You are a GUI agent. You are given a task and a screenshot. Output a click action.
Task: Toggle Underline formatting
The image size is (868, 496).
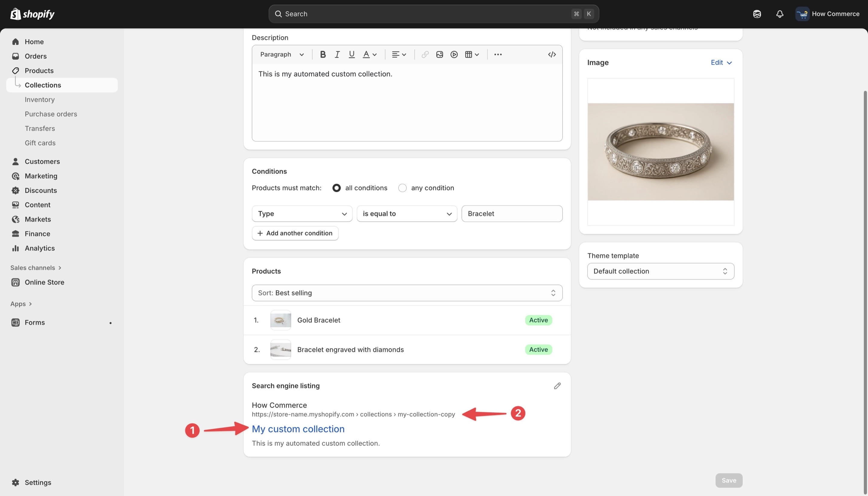(351, 55)
